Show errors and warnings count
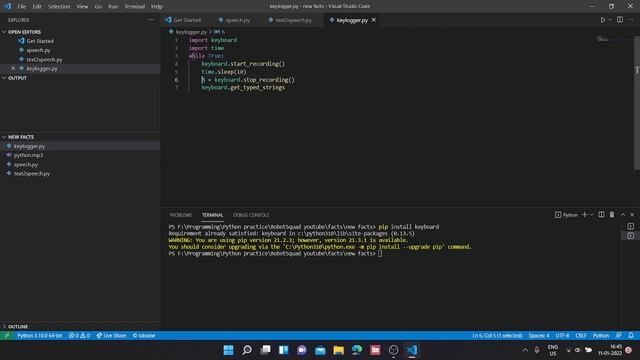Screen dimensions: 640x360 click(79, 336)
